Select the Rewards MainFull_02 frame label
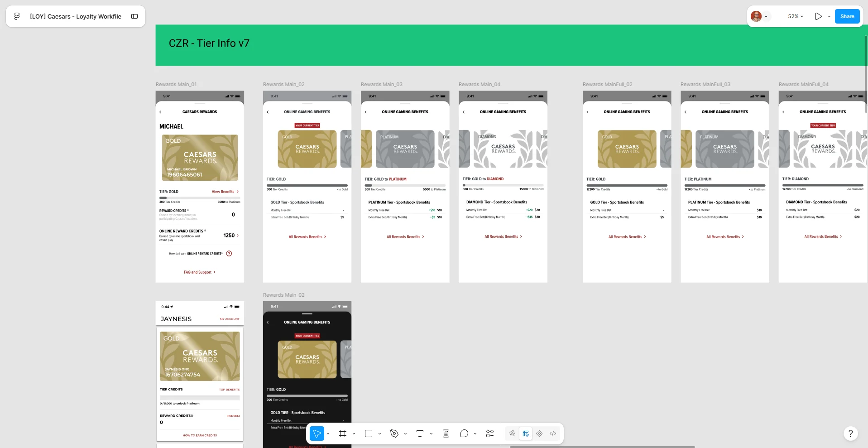The width and height of the screenshot is (868, 448). pyautogui.click(x=608, y=84)
